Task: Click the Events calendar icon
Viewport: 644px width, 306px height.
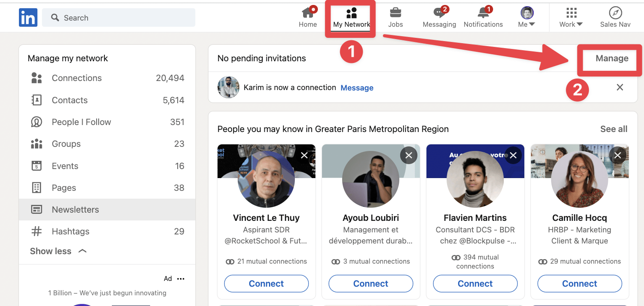Action: pyautogui.click(x=37, y=166)
